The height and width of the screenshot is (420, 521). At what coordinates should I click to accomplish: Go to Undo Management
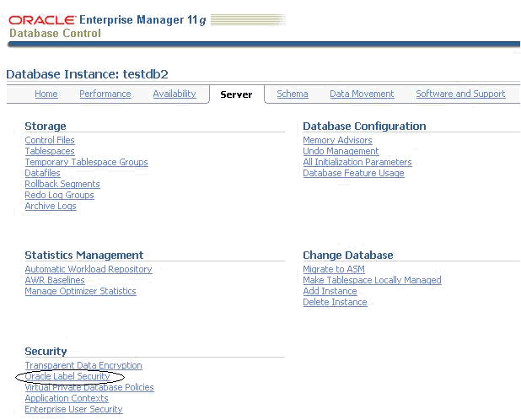click(341, 151)
